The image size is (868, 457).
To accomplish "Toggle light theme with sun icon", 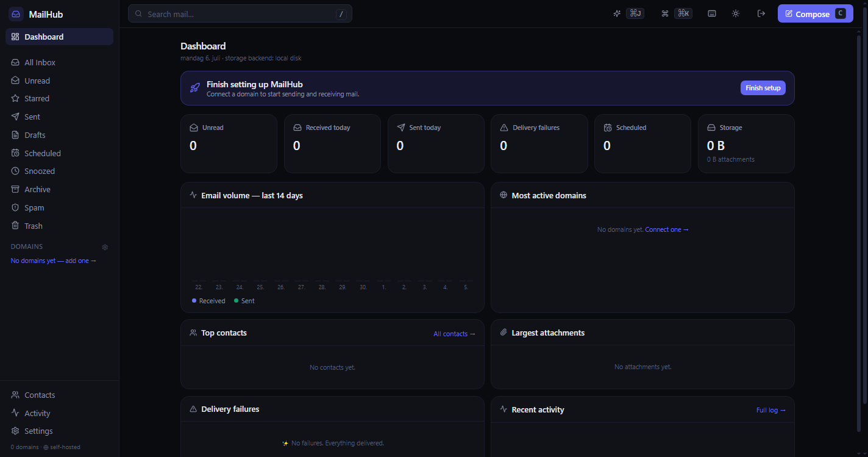I will (x=736, y=13).
